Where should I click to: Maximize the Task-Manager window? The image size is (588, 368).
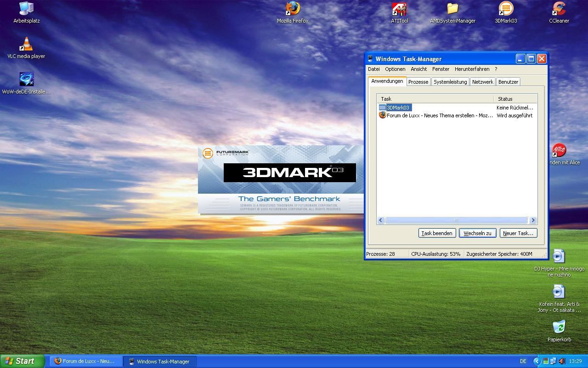click(x=531, y=59)
